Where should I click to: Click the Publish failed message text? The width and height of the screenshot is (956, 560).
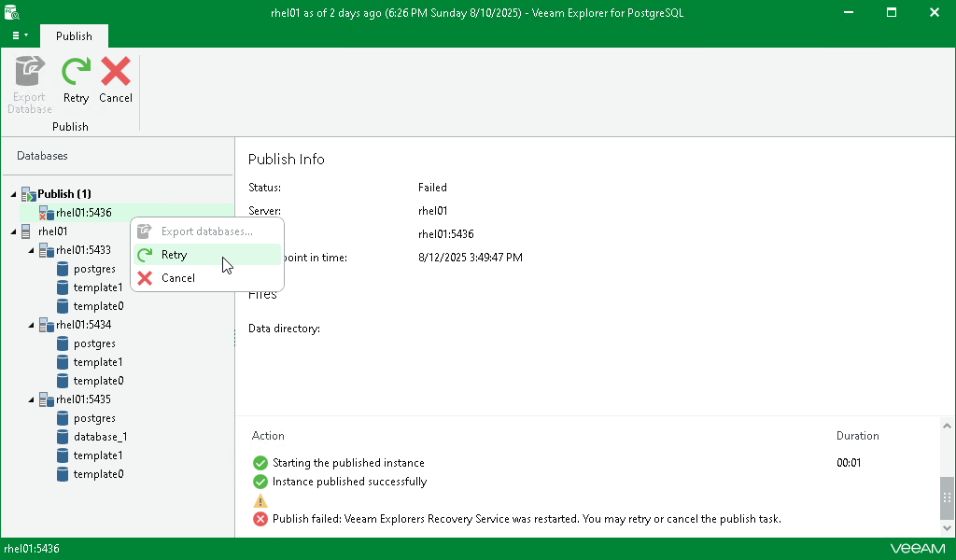pos(527,519)
